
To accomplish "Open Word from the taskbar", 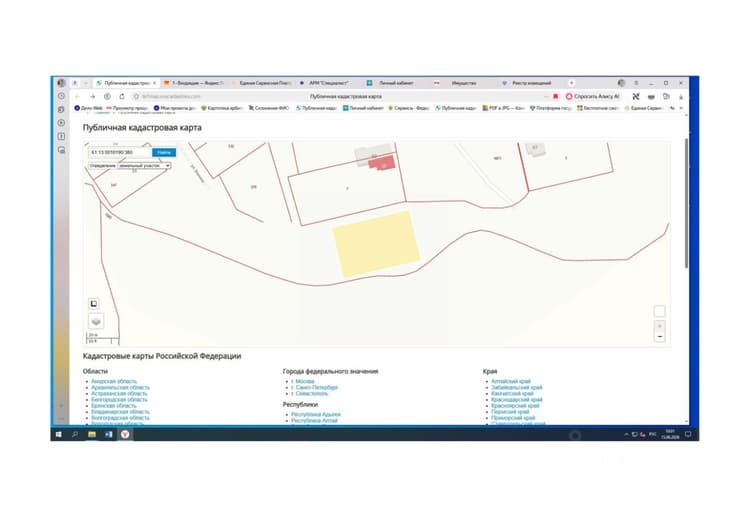I will coord(109,434).
